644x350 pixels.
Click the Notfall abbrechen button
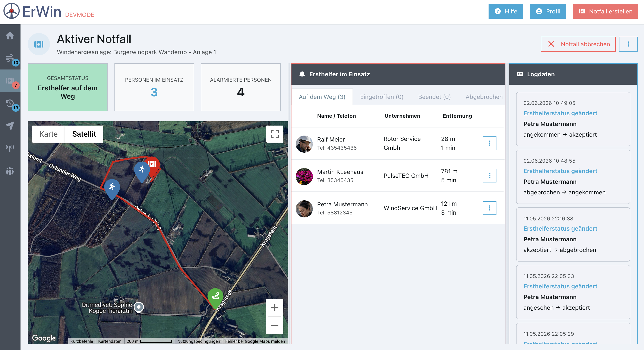pos(578,44)
